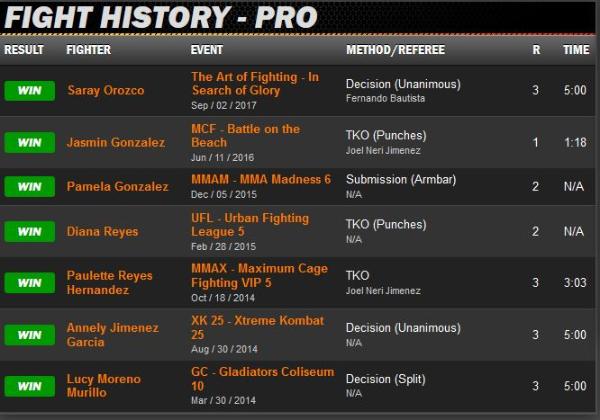The image size is (600, 420).
Task: Click the WIN badge for Annely Jimenez Garcia
Action: coord(29,335)
